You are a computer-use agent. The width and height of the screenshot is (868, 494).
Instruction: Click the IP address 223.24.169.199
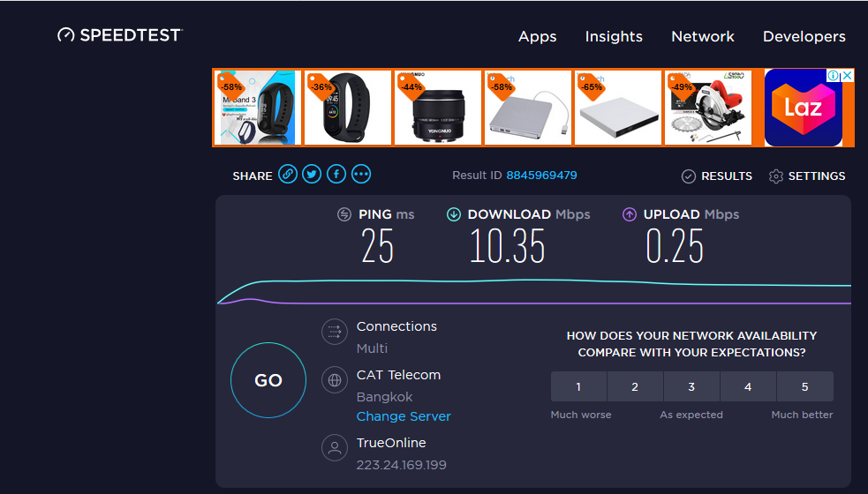click(x=402, y=465)
